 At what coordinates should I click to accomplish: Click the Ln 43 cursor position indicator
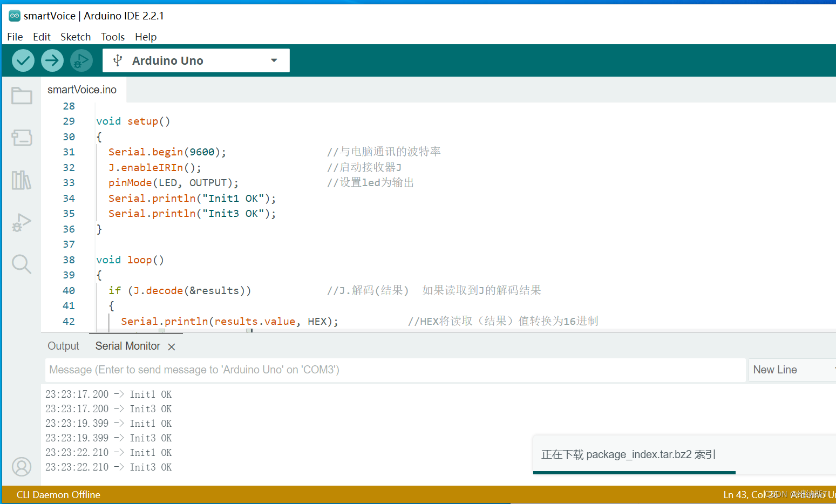pos(749,494)
